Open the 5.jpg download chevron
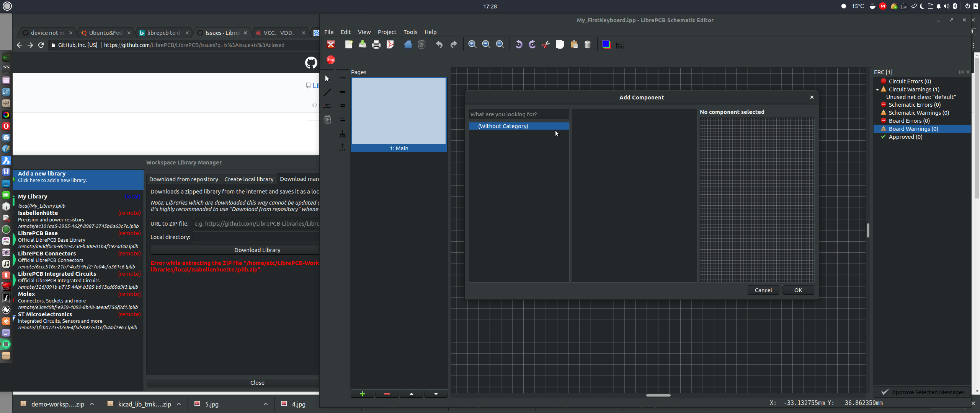Viewport: 980px width, 413px height. point(265,404)
